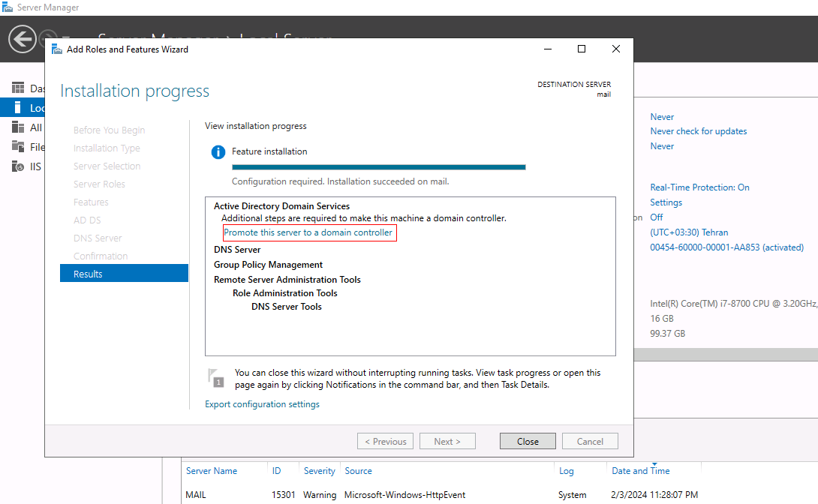
Task: Click Never check for updates link
Action: point(699,131)
